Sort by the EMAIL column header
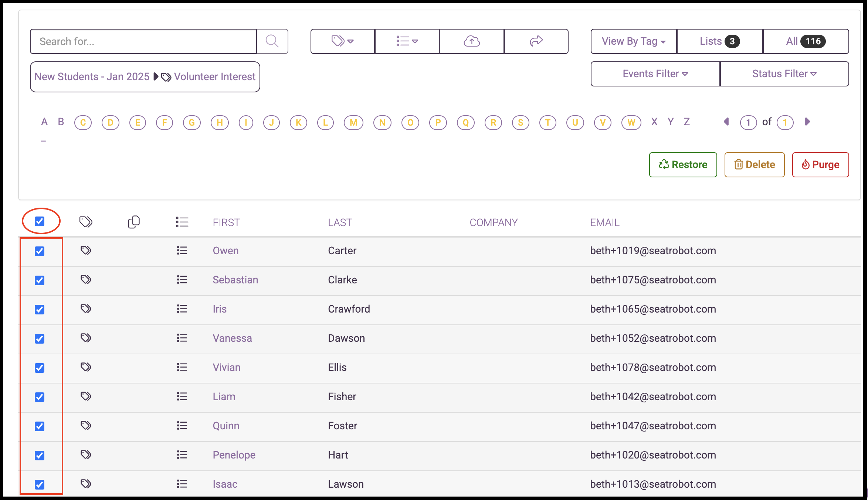 tap(604, 222)
